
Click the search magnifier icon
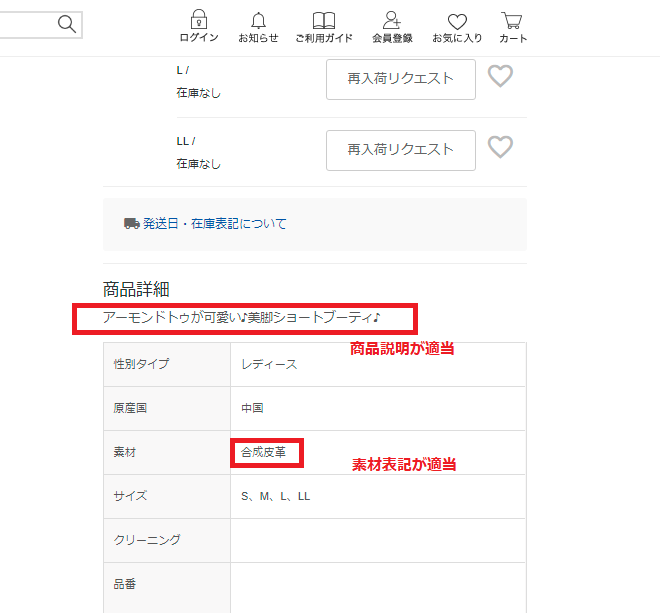[x=67, y=24]
